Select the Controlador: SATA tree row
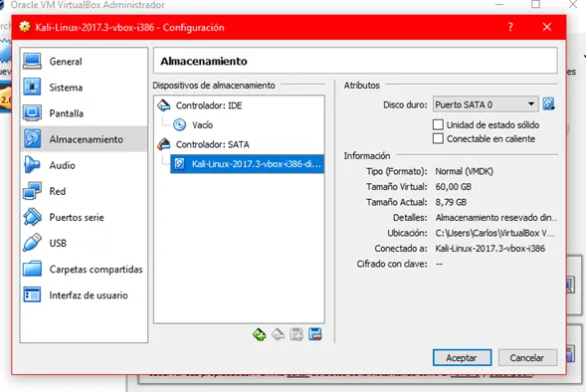Screen dimensions: 586x392 239,144
